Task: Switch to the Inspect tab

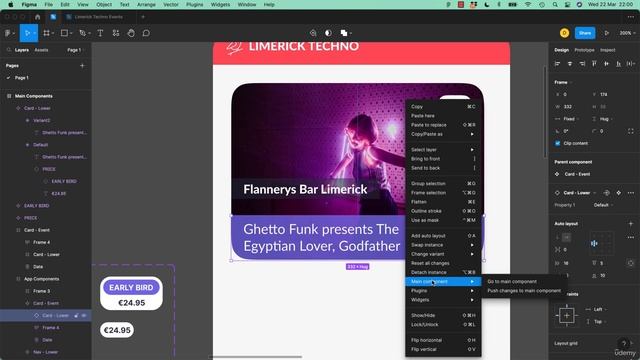Action: 607,50
